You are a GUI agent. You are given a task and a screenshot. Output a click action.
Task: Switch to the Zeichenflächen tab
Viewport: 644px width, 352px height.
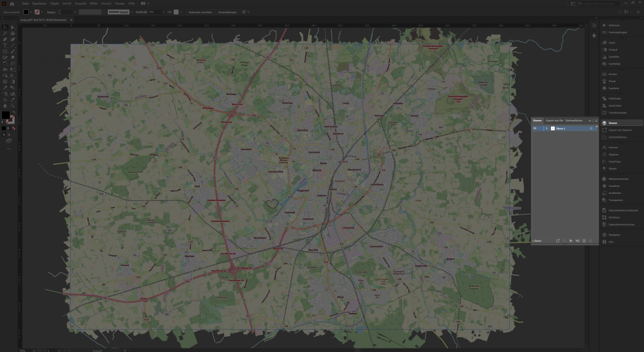tap(574, 120)
